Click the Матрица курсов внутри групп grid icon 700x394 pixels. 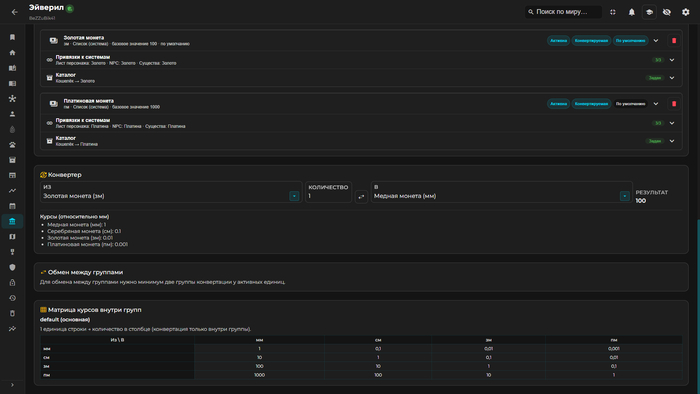point(43,310)
